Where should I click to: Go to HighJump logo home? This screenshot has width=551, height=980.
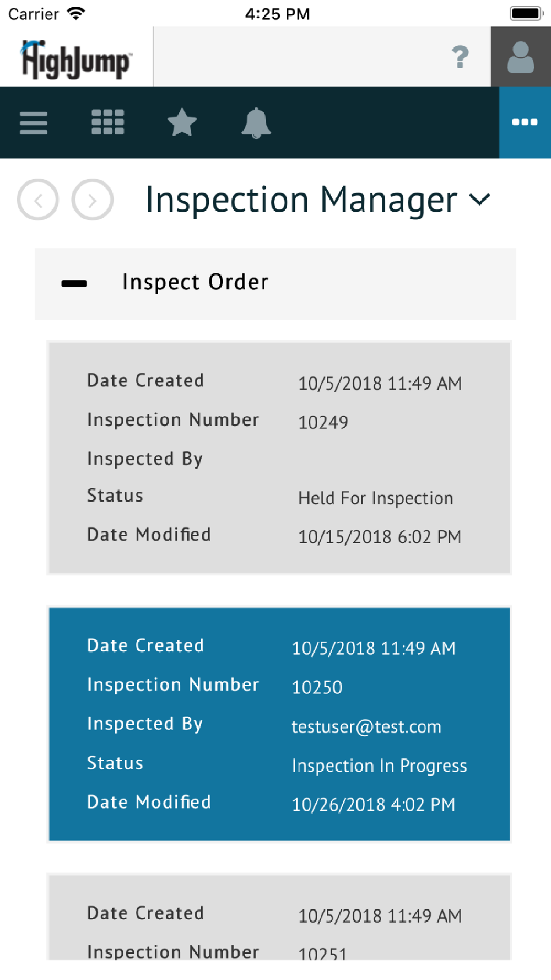(x=76, y=59)
